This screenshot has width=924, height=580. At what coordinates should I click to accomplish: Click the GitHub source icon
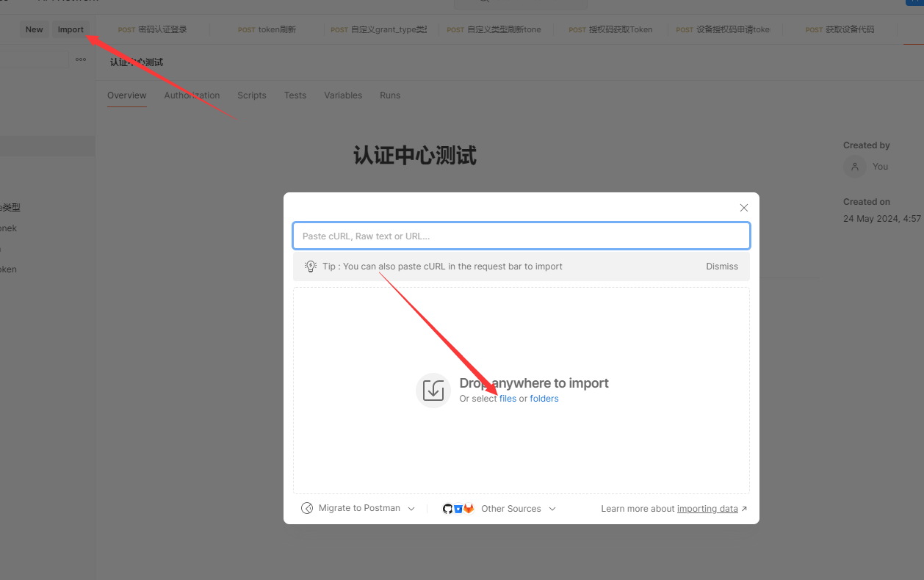point(447,509)
